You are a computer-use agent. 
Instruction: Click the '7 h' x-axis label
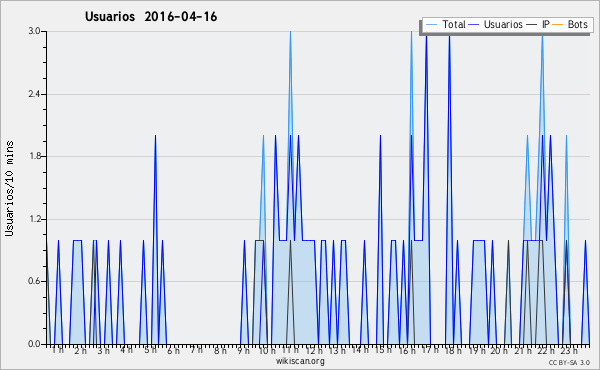196,350
